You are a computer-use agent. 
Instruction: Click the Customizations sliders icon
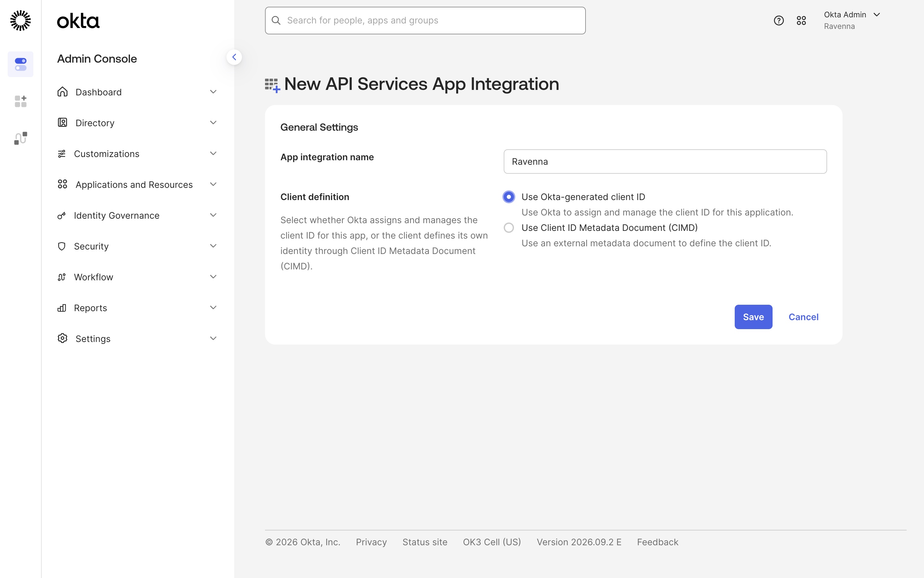pos(62,154)
